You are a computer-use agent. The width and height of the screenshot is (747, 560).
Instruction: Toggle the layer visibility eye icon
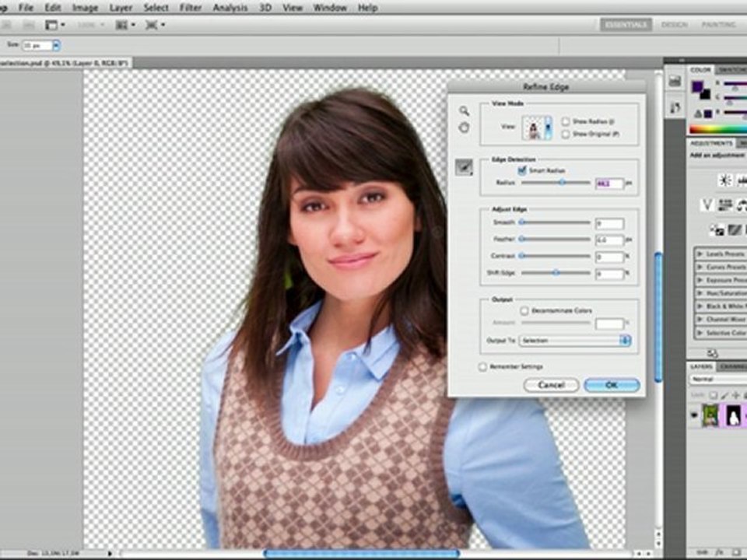[693, 415]
